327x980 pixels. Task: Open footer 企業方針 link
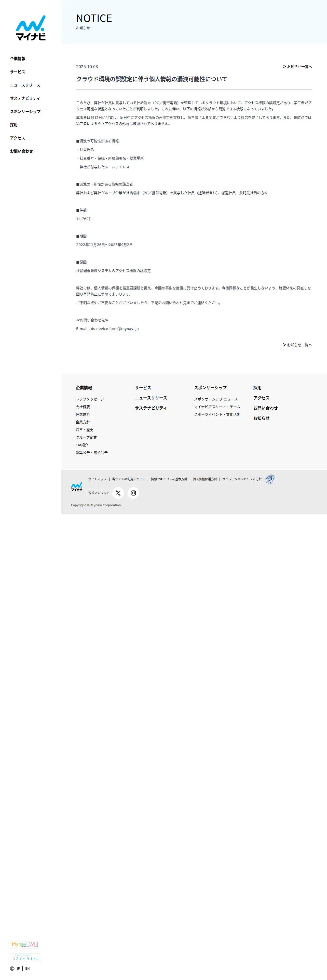click(83, 422)
